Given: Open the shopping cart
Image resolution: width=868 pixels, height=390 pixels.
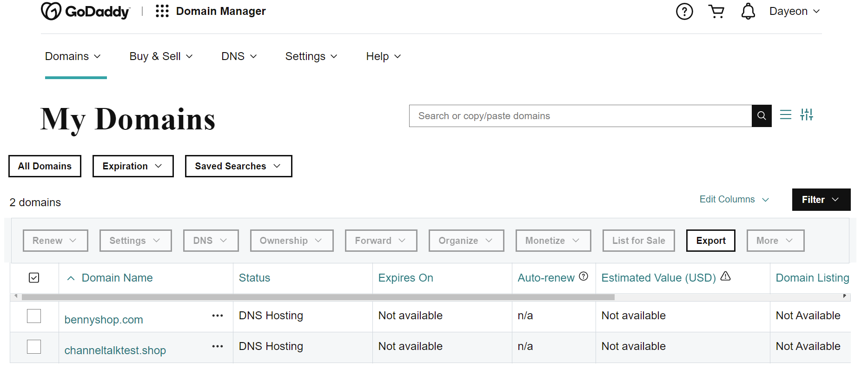Looking at the screenshot, I should pyautogui.click(x=716, y=12).
